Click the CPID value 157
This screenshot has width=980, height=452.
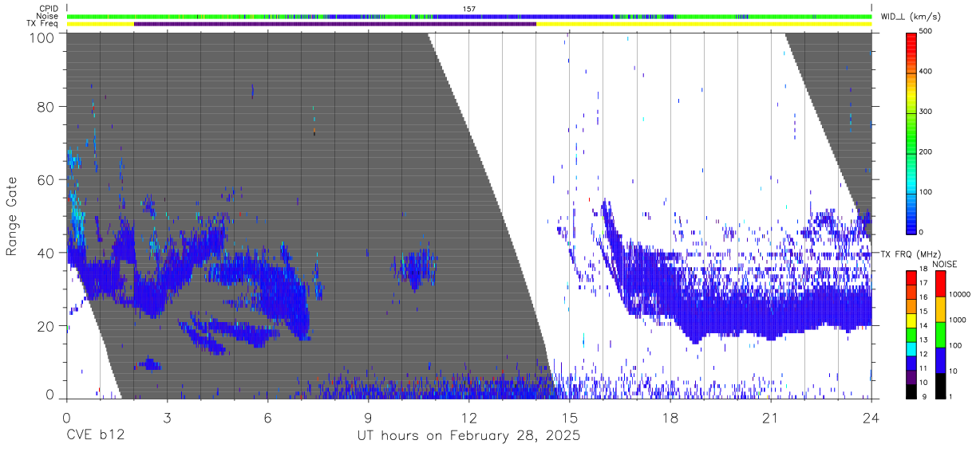pyautogui.click(x=468, y=9)
